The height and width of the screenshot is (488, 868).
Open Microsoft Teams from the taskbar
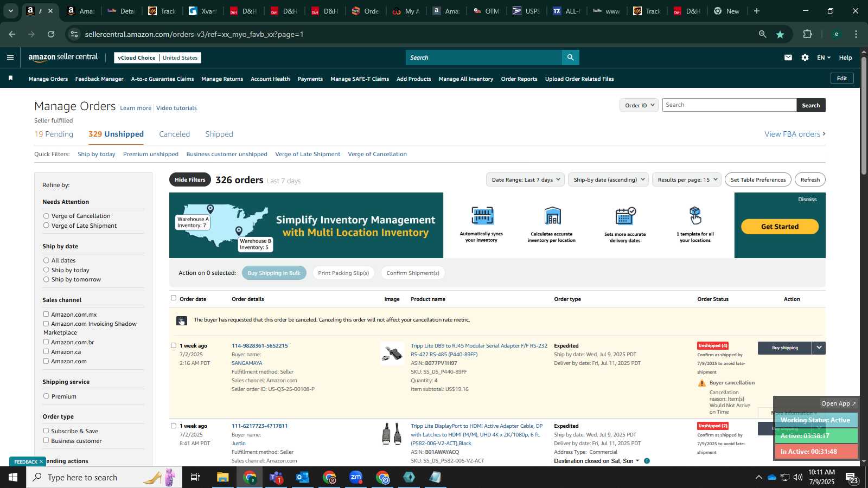[x=276, y=477]
